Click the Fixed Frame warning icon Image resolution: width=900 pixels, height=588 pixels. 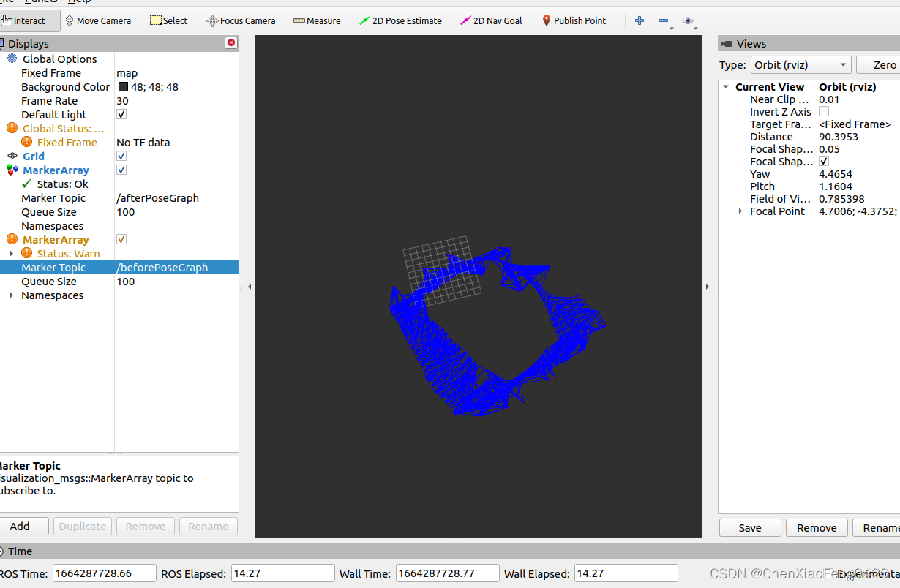pos(27,142)
